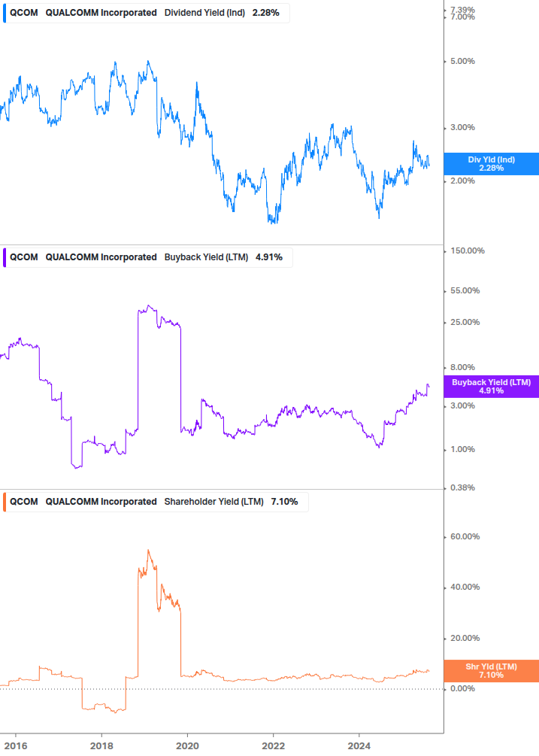Click the 2024 label on time axis

[359, 746]
